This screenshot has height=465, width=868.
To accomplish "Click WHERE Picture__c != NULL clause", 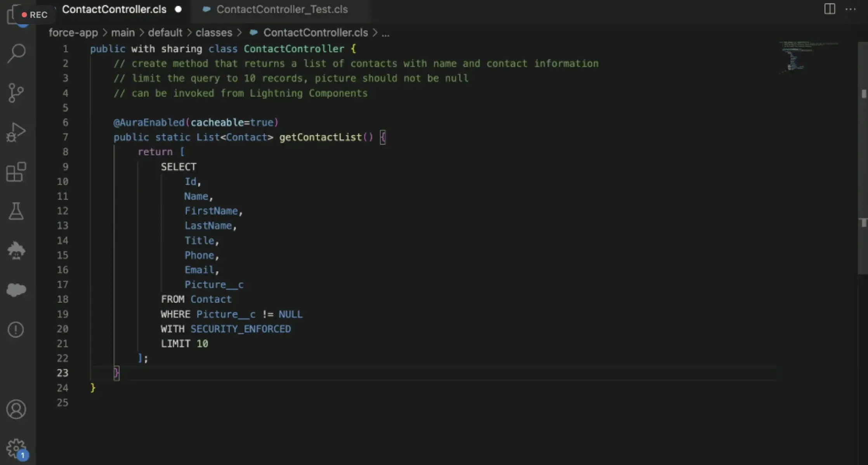I will pyautogui.click(x=232, y=314).
